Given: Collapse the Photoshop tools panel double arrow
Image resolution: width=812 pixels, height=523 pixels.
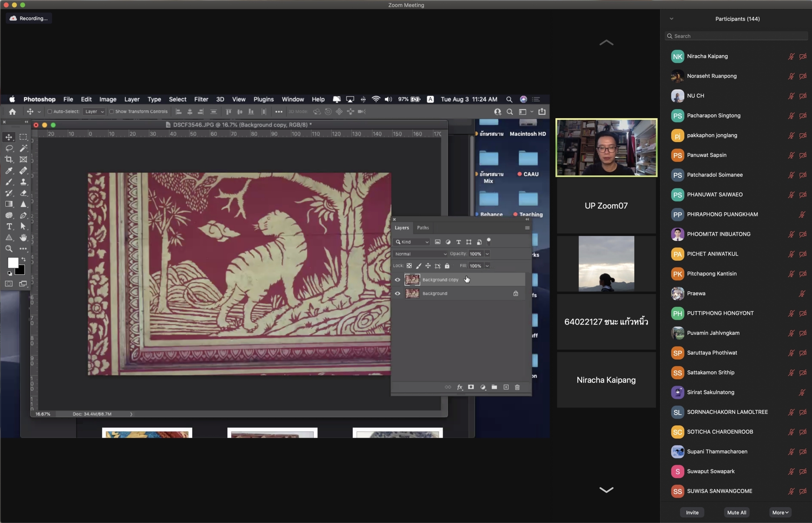Looking at the screenshot, I should pyautogui.click(x=27, y=122).
